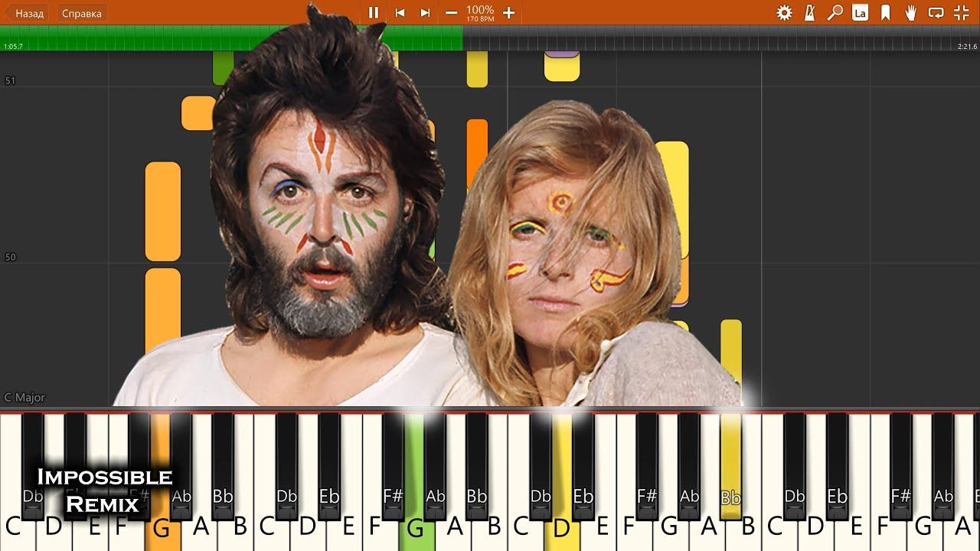Add a bookmark at the current position
This screenshot has height=551, width=980.
tap(885, 12)
